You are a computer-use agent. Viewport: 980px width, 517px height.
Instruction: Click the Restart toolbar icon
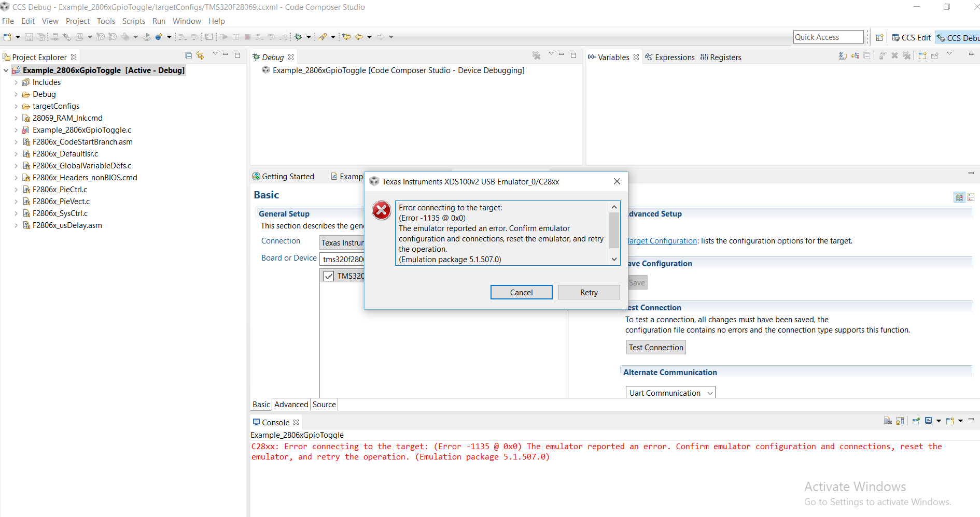coord(147,37)
